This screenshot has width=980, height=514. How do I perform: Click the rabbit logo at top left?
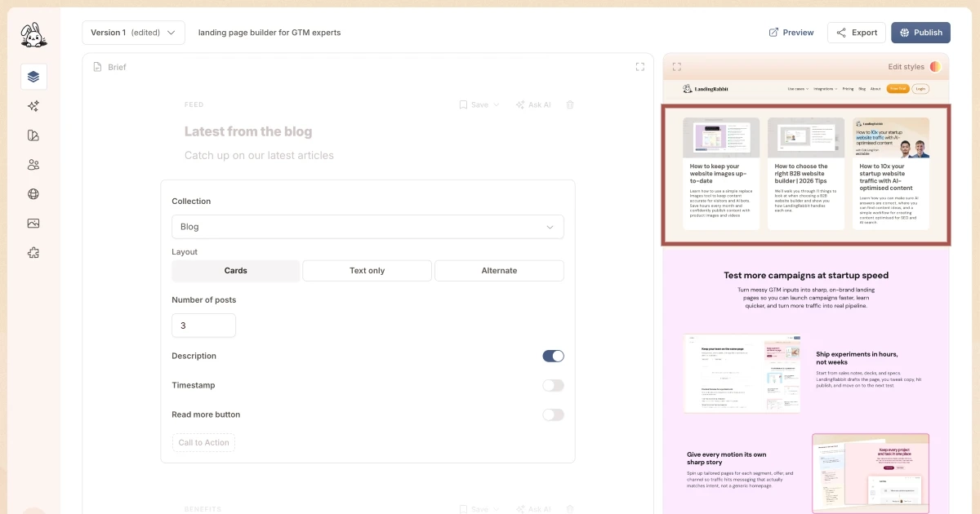point(33,34)
